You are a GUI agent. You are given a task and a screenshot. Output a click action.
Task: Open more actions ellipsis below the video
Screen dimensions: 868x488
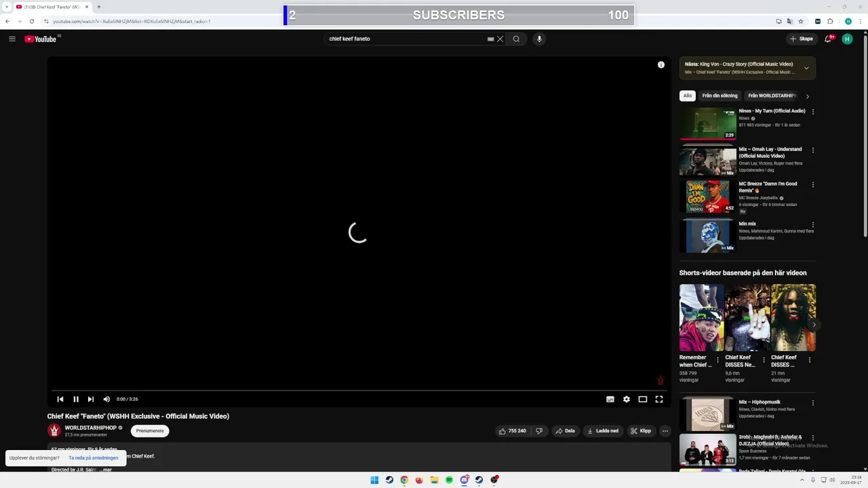pyautogui.click(x=665, y=431)
